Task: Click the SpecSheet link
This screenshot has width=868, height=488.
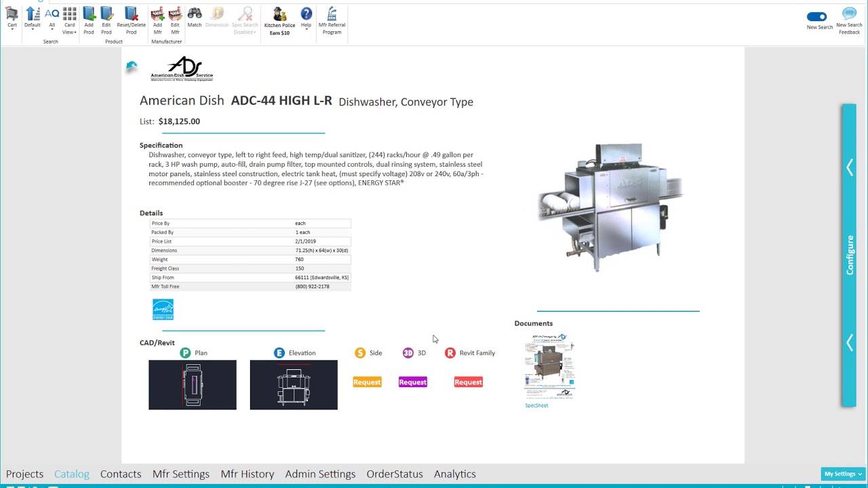Action: (x=536, y=405)
